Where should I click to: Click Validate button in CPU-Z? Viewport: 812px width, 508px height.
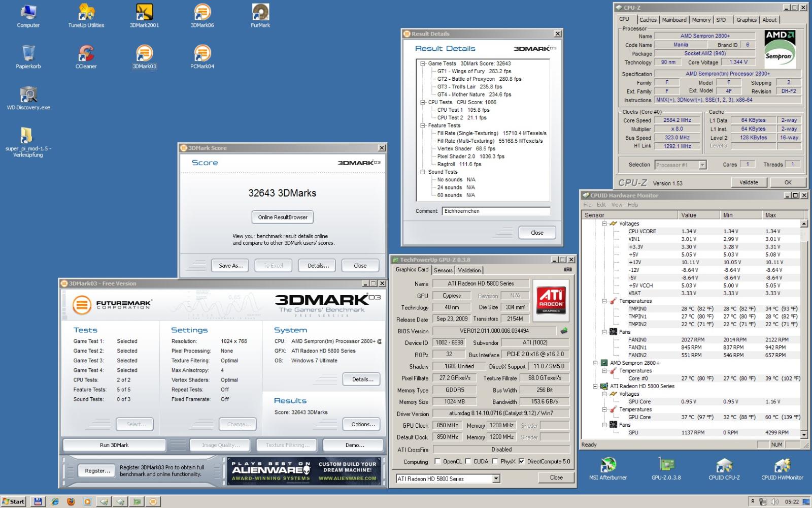tap(749, 182)
